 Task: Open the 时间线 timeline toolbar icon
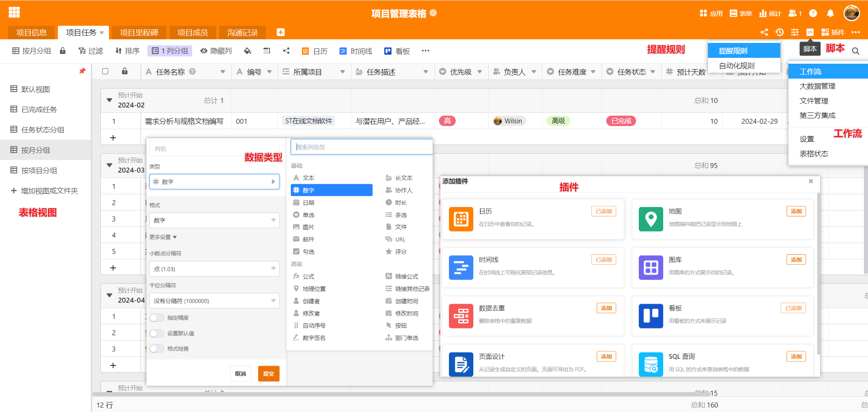tap(356, 51)
